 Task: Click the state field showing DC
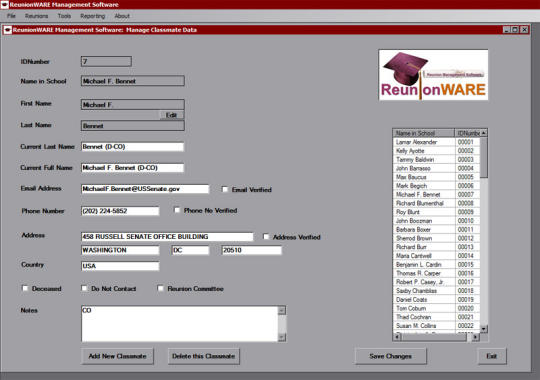pos(190,250)
